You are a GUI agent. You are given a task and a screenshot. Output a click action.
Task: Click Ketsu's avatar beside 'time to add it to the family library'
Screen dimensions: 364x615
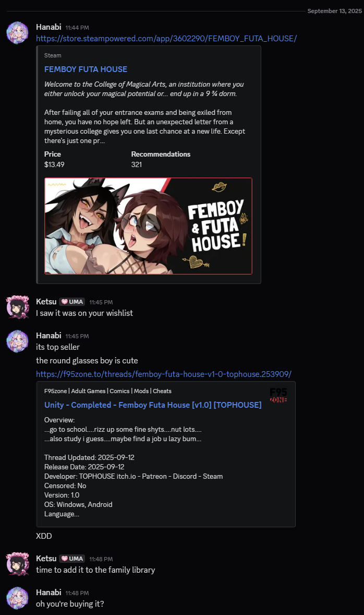click(x=18, y=564)
